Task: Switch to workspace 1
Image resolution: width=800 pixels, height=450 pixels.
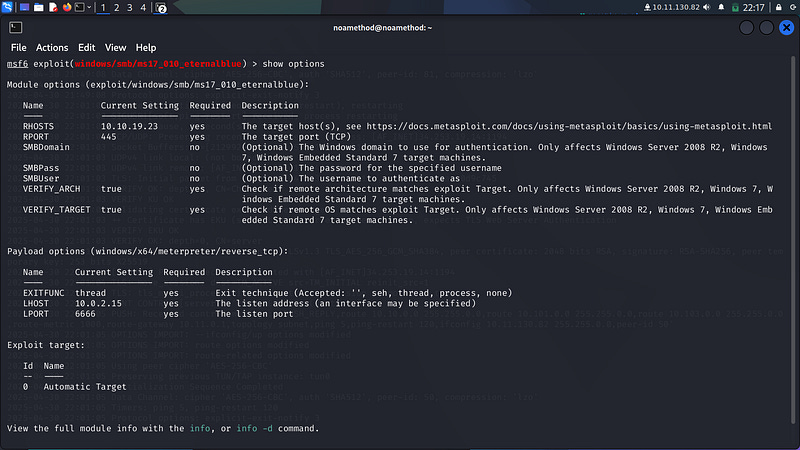Action: pyautogui.click(x=103, y=8)
